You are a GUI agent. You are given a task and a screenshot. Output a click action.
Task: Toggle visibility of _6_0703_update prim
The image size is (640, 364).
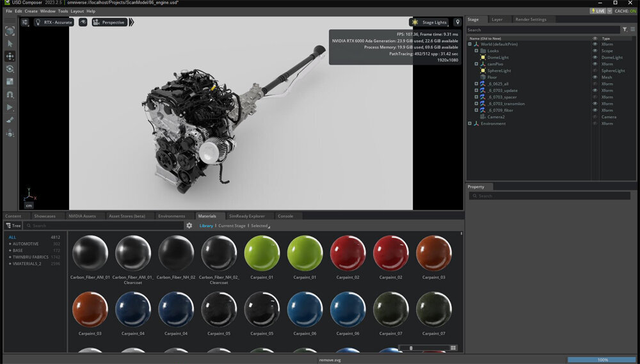595,90
